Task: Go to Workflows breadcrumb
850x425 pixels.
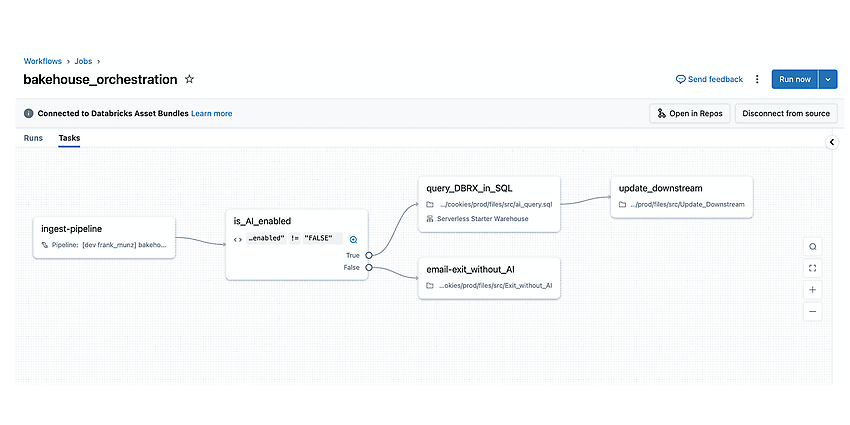Action: pos(42,61)
